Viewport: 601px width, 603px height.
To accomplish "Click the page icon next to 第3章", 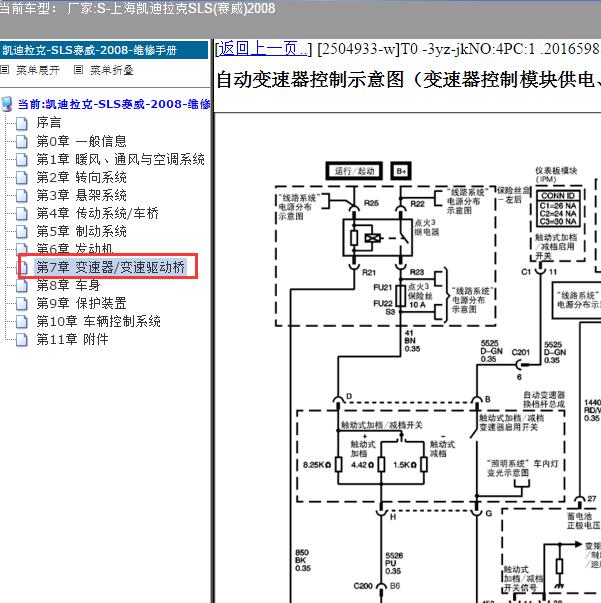I will 22,196.
